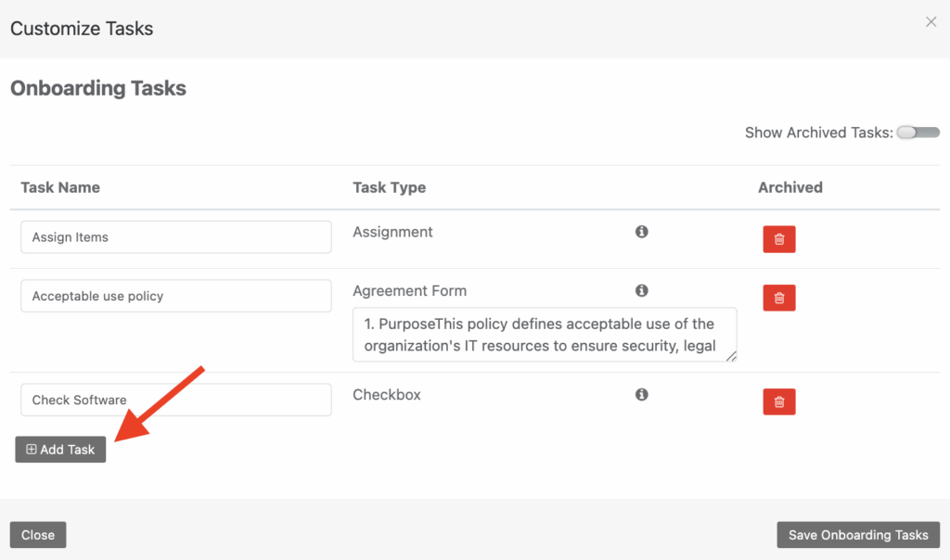950x560 pixels.
Task: Click inside the Acceptable use policy field
Action: [175, 296]
